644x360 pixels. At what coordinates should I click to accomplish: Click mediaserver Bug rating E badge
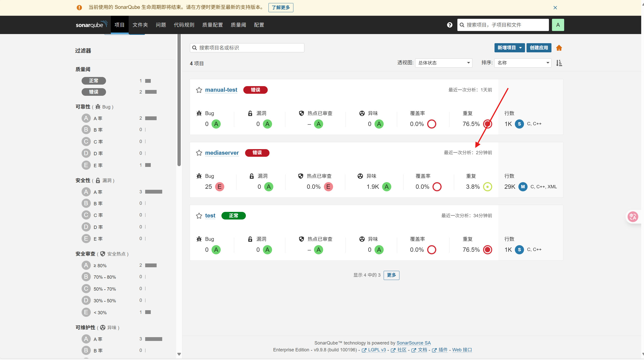tap(219, 187)
